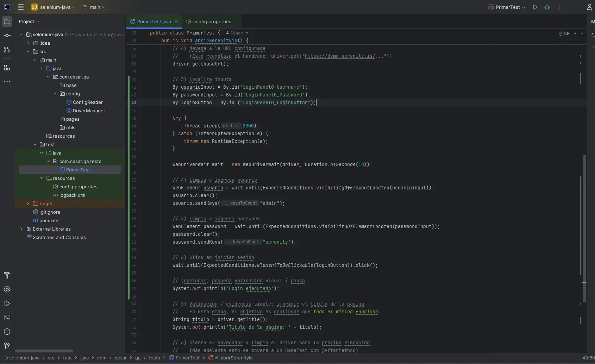This screenshot has width=595, height=364.
Task: Open the Services tool window icon
Action: 7,290
